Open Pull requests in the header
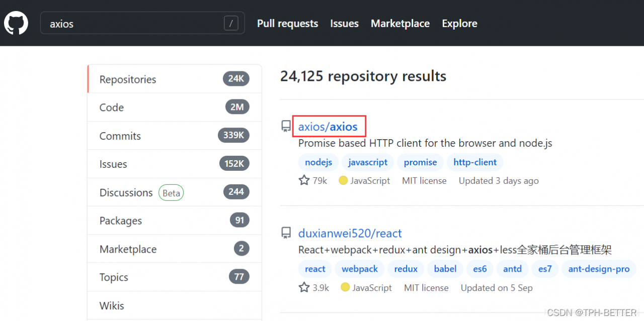Image resolution: width=644 pixels, height=321 pixels. pos(287,24)
